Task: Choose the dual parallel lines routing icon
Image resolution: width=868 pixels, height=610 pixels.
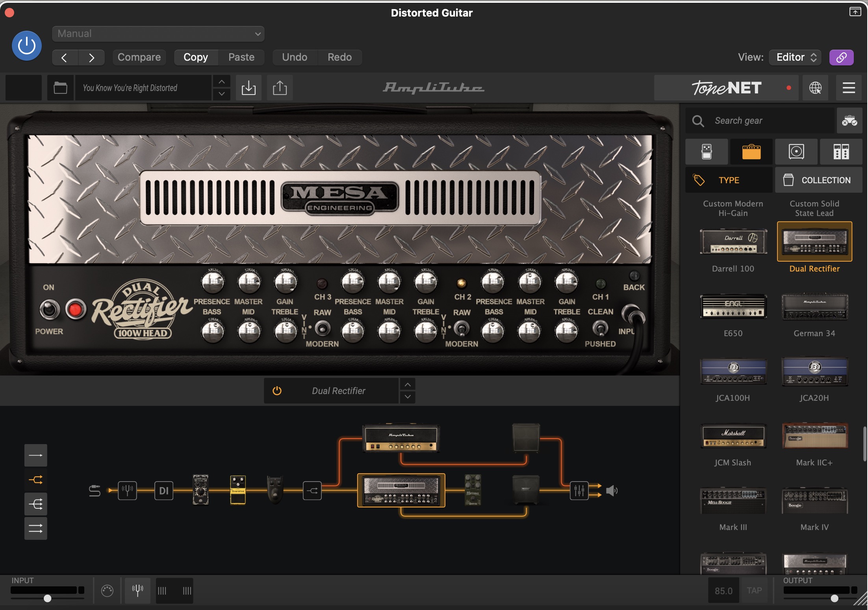Action: (x=36, y=528)
